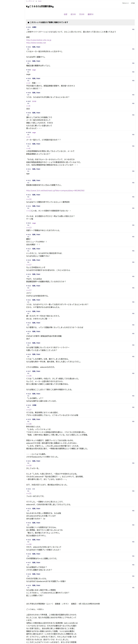
Task: Click the right-edge NG button of post 0022
Action: (133, 314)
